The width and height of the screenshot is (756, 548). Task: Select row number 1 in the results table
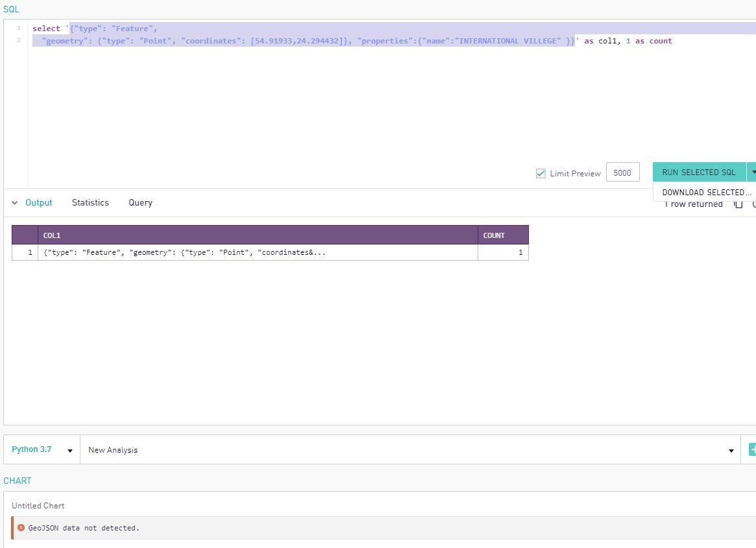25,252
